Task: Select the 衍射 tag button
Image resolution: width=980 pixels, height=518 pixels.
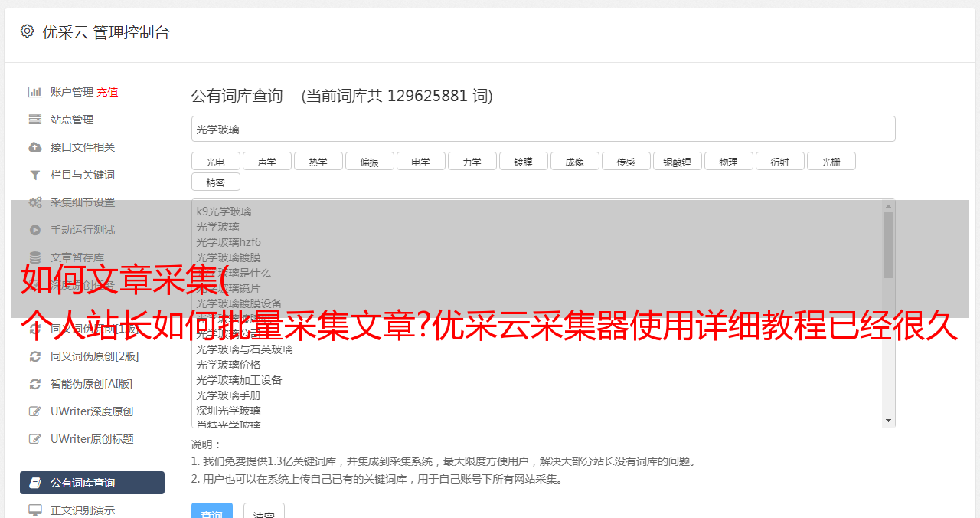Action: pyautogui.click(x=779, y=161)
